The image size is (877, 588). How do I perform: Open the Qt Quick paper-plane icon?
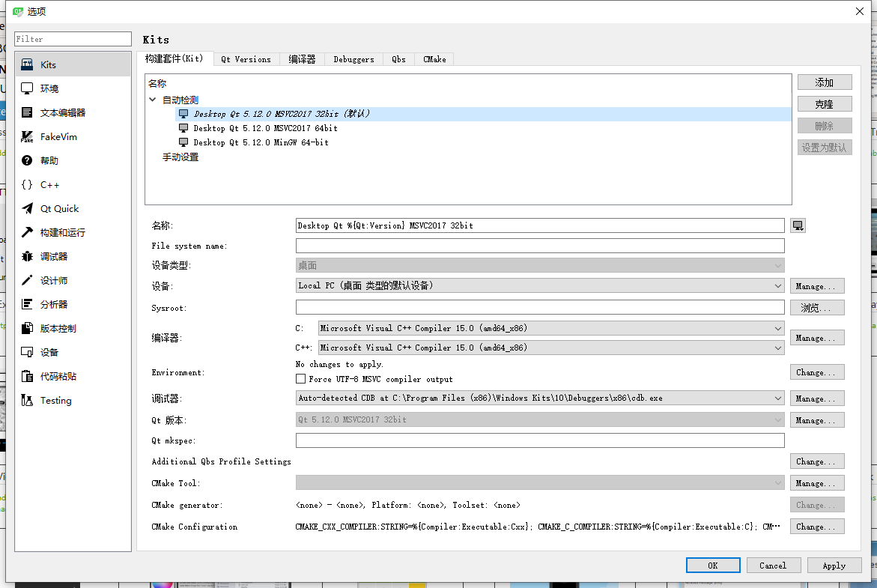click(27, 209)
